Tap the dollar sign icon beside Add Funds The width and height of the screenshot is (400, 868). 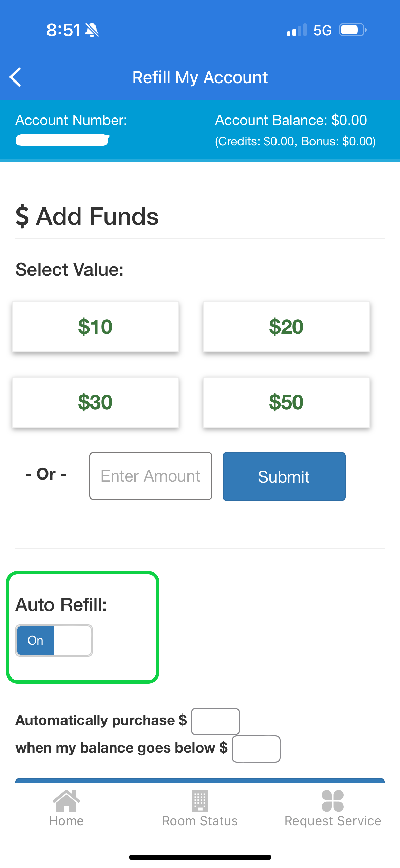(22, 216)
